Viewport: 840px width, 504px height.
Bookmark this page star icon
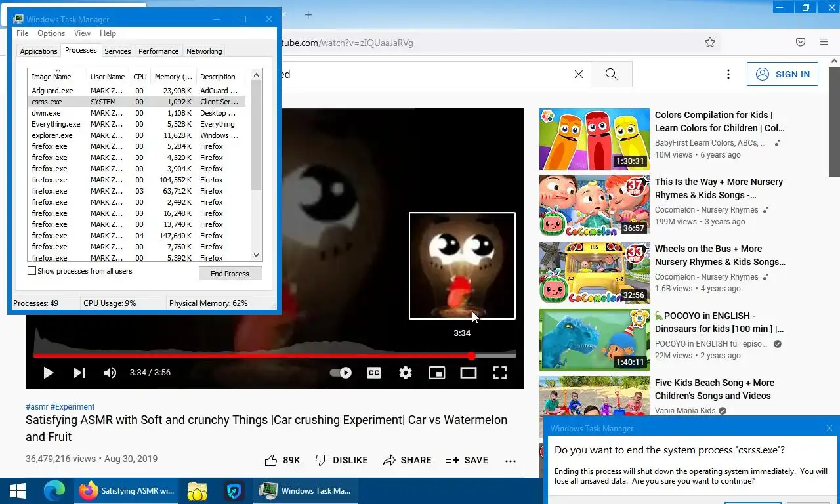coord(710,42)
